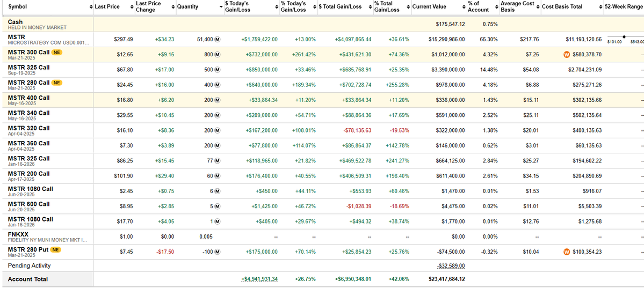Viewport: 644px width, 288px height.
Task: Click the 52-week range marker for MSTR
Action: 624,36
